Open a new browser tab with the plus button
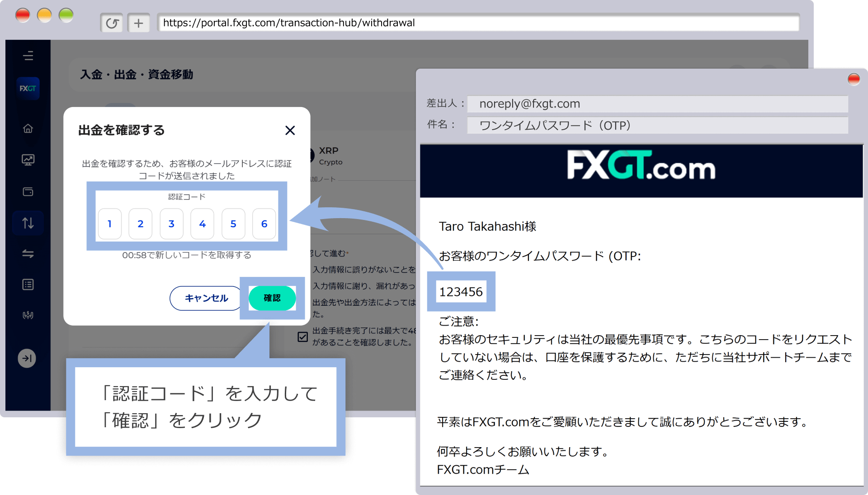 click(139, 23)
